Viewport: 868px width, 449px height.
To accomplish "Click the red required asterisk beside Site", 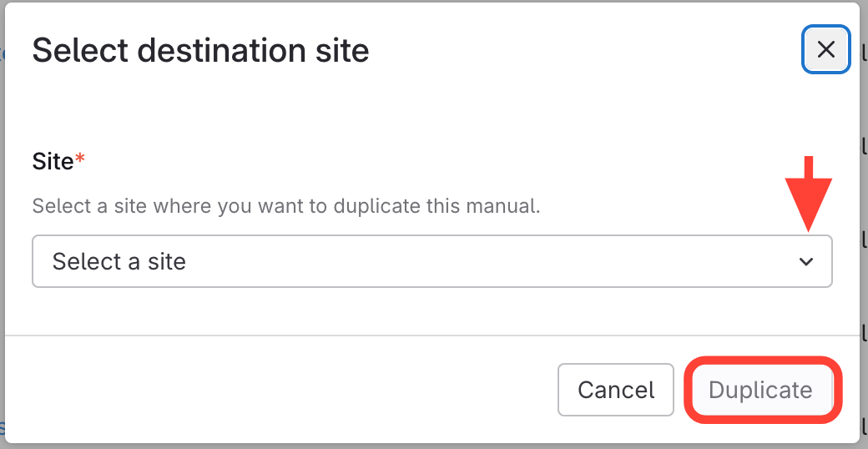I will pyautogui.click(x=80, y=159).
